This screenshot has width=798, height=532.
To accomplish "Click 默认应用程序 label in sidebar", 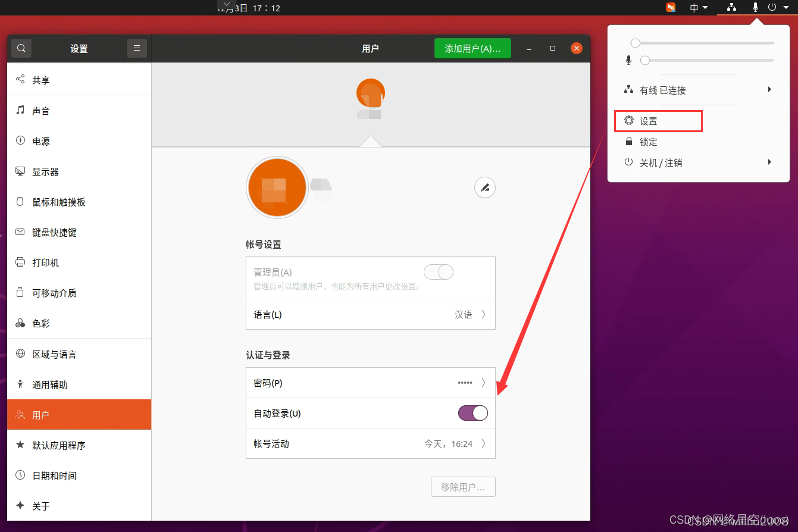I will pos(59,445).
